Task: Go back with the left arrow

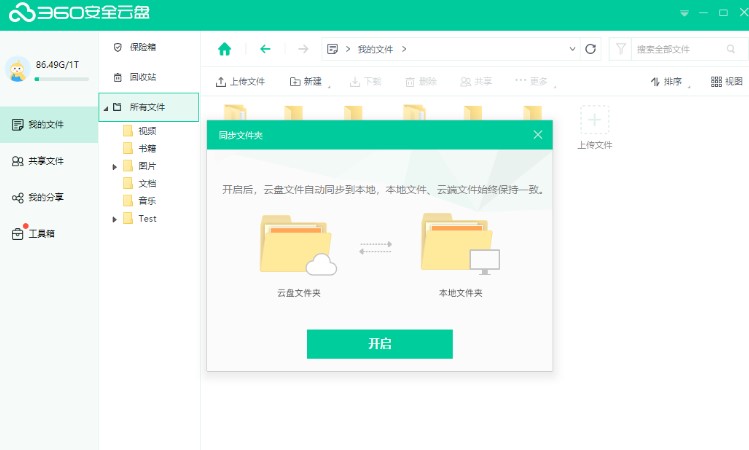Action: pyautogui.click(x=265, y=49)
